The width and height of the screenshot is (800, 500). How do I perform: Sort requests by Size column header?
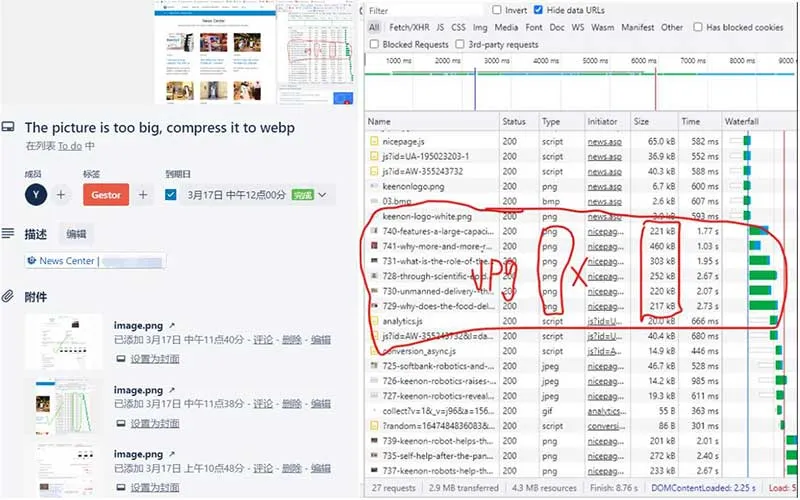coord(641,121)
